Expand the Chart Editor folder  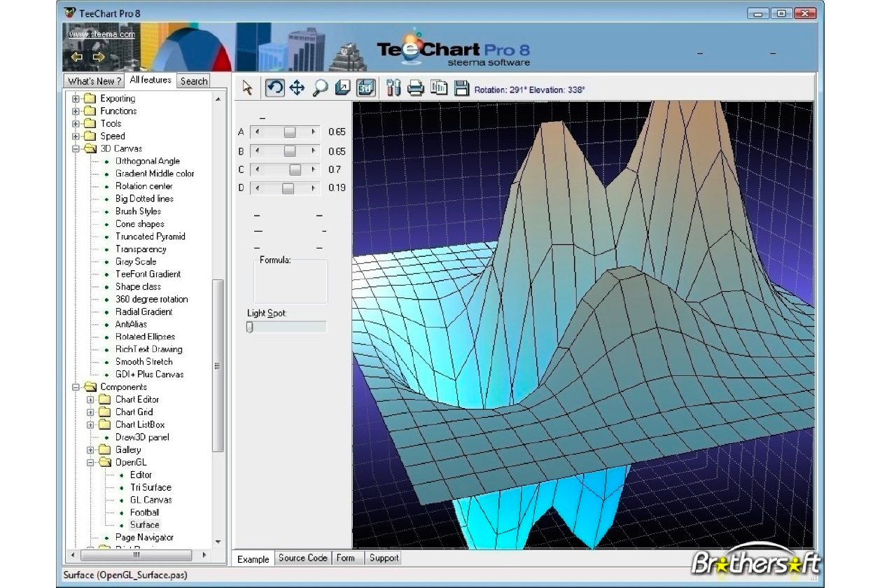tap(90, 400)
